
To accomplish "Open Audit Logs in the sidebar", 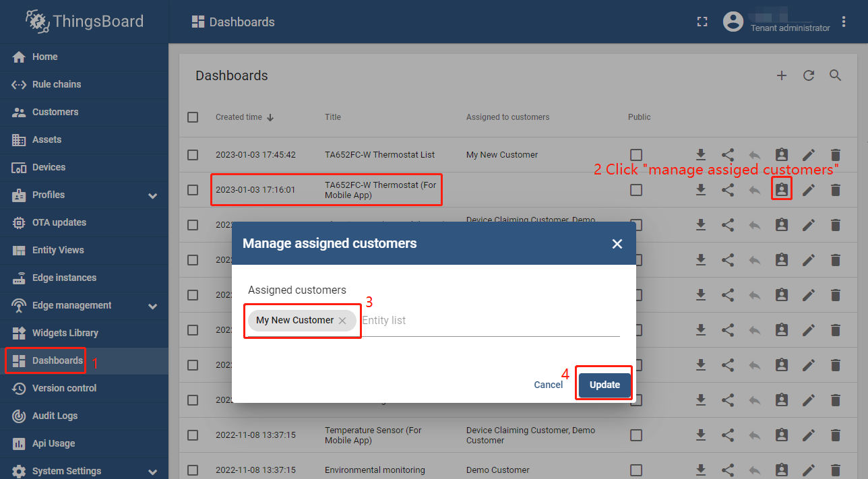I will pos(84,416).
